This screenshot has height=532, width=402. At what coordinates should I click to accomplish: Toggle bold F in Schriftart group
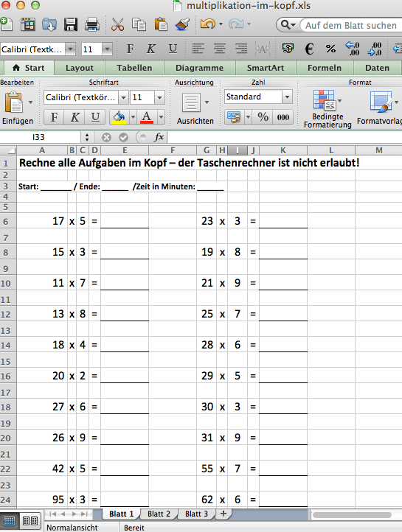[x=54, y=117]
